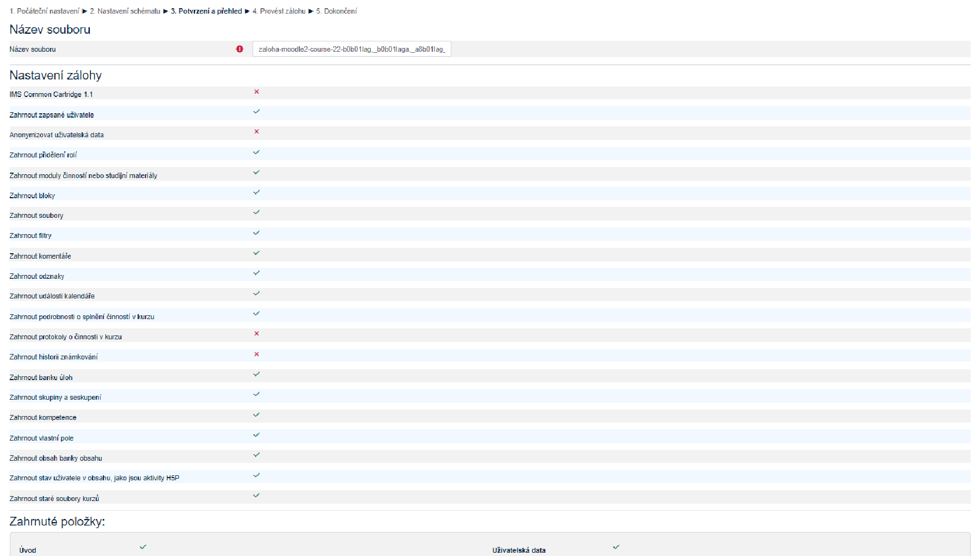Screen dimensions: 980x556
Task: Click the check mark for Zahrnout moduly činností
Action: click(256, 172)
